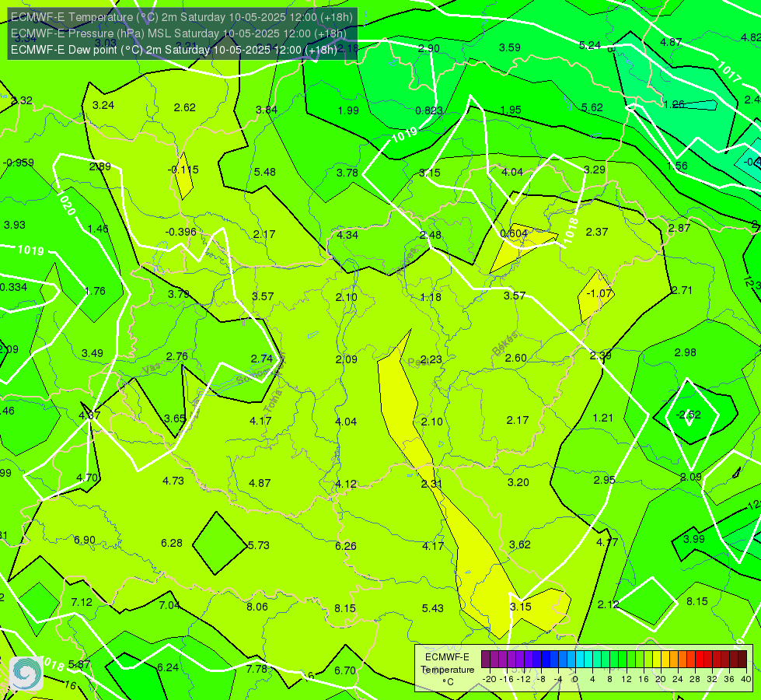Click the value 5.24 on map
This screenshot has width=761, height=700.
590,45
